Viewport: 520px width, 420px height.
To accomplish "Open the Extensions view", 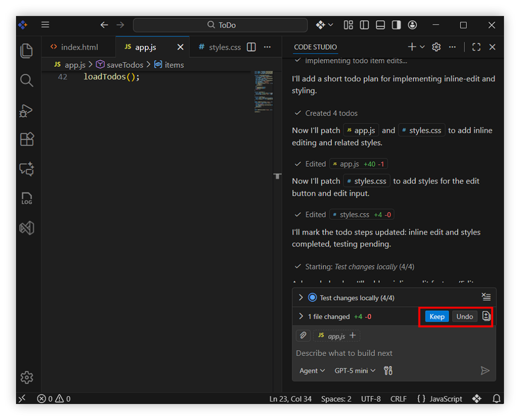I will click(27, 139).
